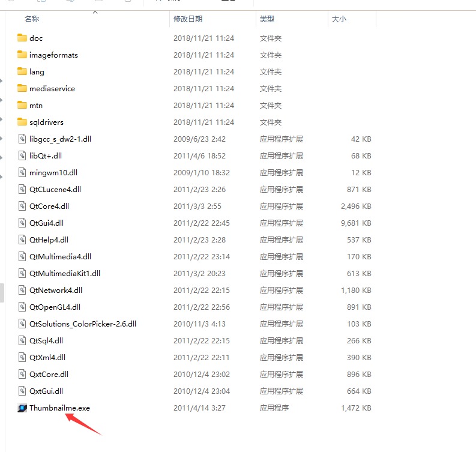Select the mtn folder name
The width and height of the screenshot is (476, 452).
(36, 105)
